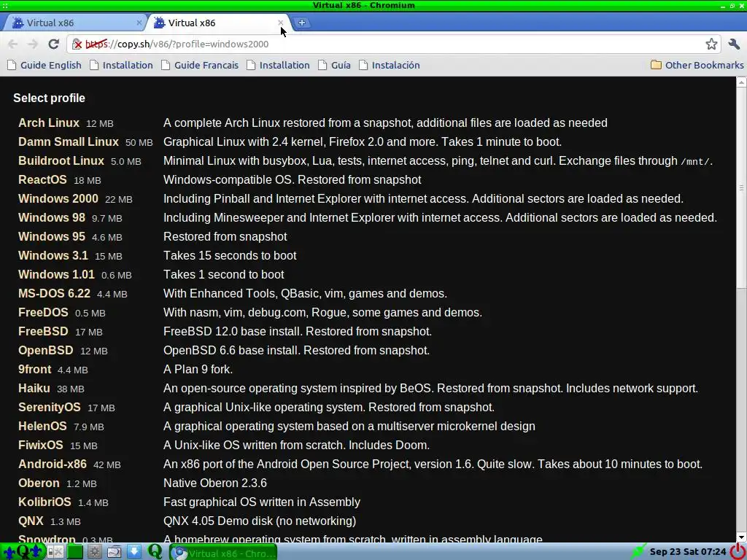This screenshot has height=560, width=747.
Task: Select the Windows 95 profile
Action: (x=52, y=237)
